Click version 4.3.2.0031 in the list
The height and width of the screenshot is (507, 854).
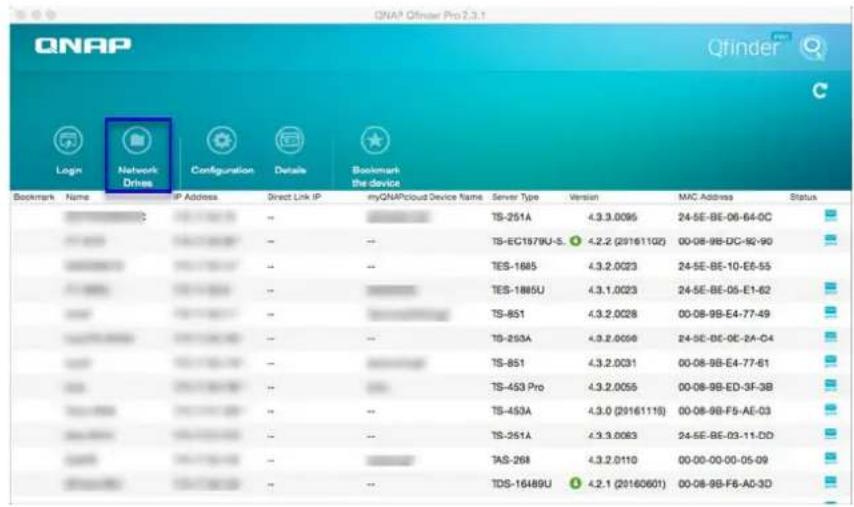click(612, 363)
